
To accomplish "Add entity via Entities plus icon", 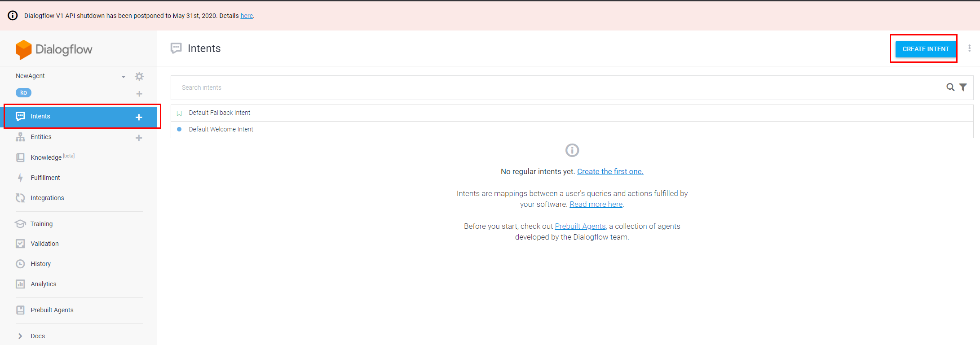I will click(x=139, y=138).
